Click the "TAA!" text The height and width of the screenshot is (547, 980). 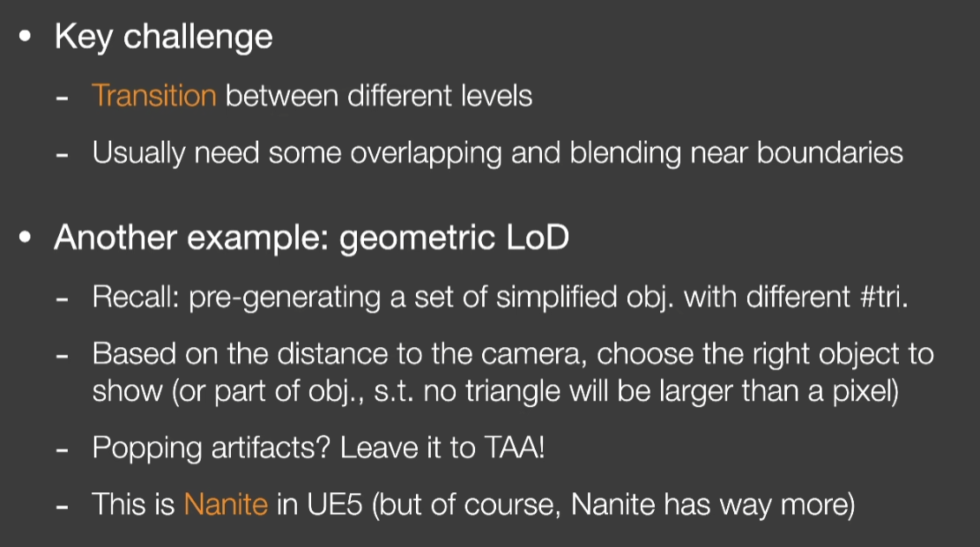click(x=515, y=447)
